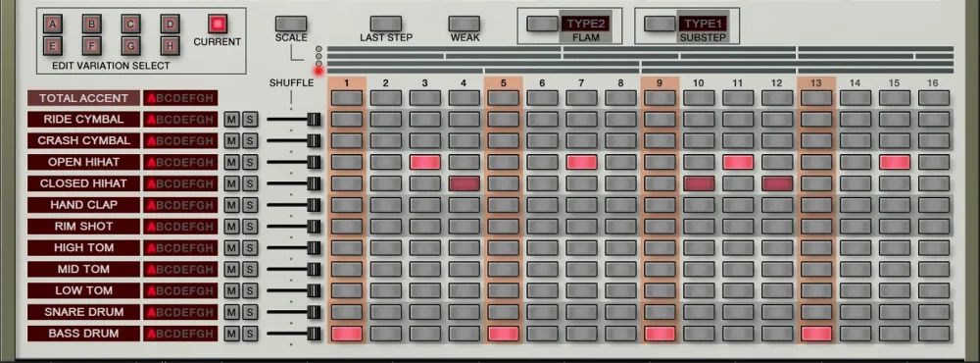Select the SNARE DRUM instrument label
Viewport: 980px width, 363px height.
click(x=83, y=312)
